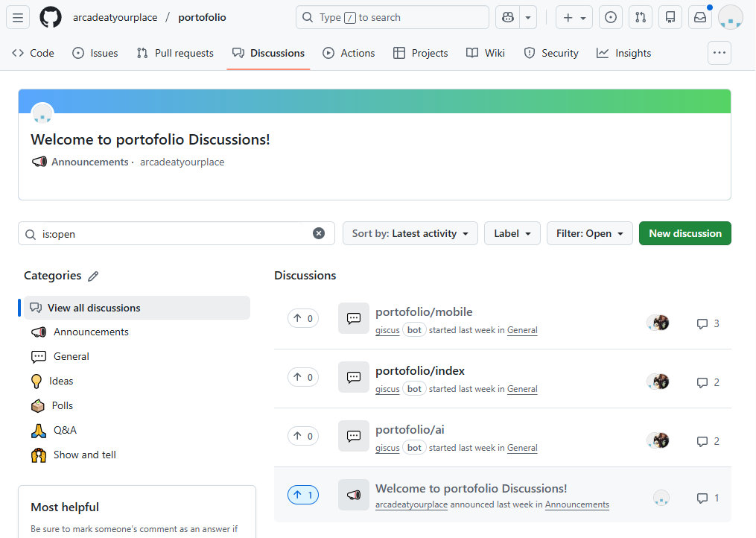
Task: Remove upvote from Welcome discussion
Action: tap(303, 495)
